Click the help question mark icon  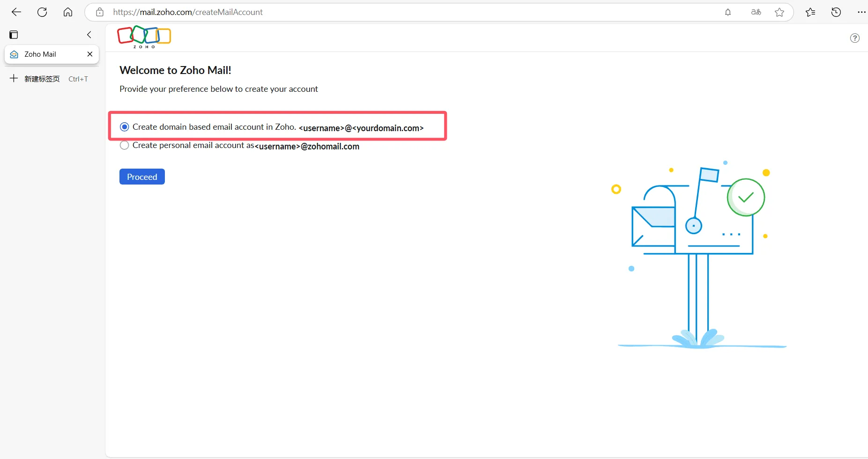tap(854, 38)
